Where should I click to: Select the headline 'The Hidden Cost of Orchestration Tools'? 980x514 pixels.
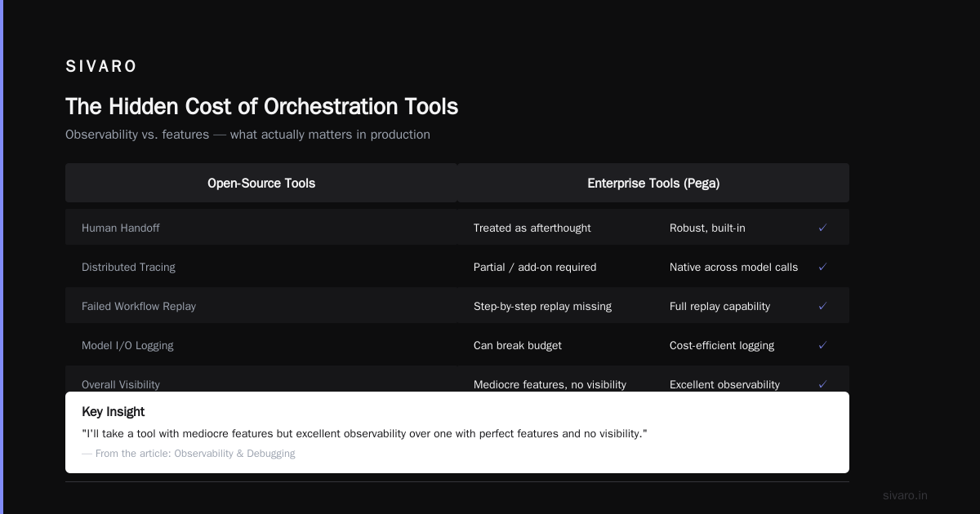tap(261, 107)
